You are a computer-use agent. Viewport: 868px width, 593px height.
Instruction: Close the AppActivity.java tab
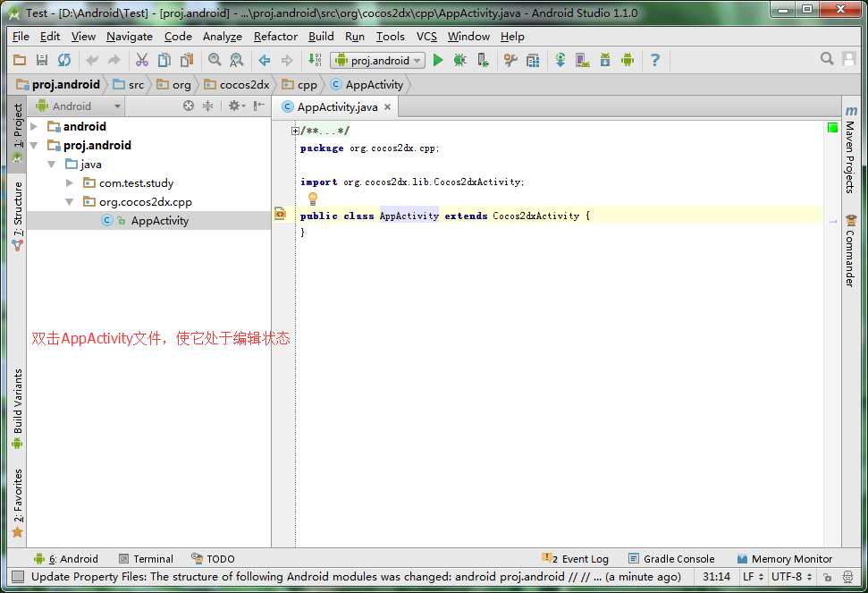point(387,106)
